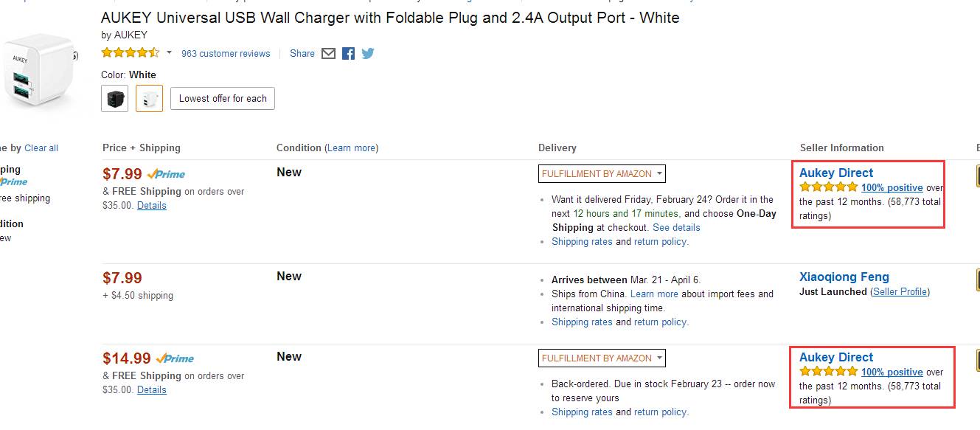The width and height of the screenshot is (980, 430).
Task: Click the Prime logo beside first $7.99 price
Action: tap(166, 175)
